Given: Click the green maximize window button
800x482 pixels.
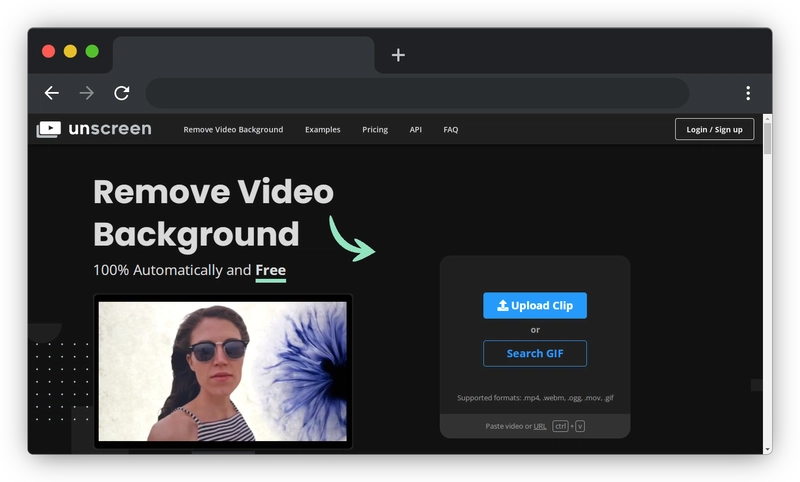Looking at the screenshot, I should (x=92, y=51).
